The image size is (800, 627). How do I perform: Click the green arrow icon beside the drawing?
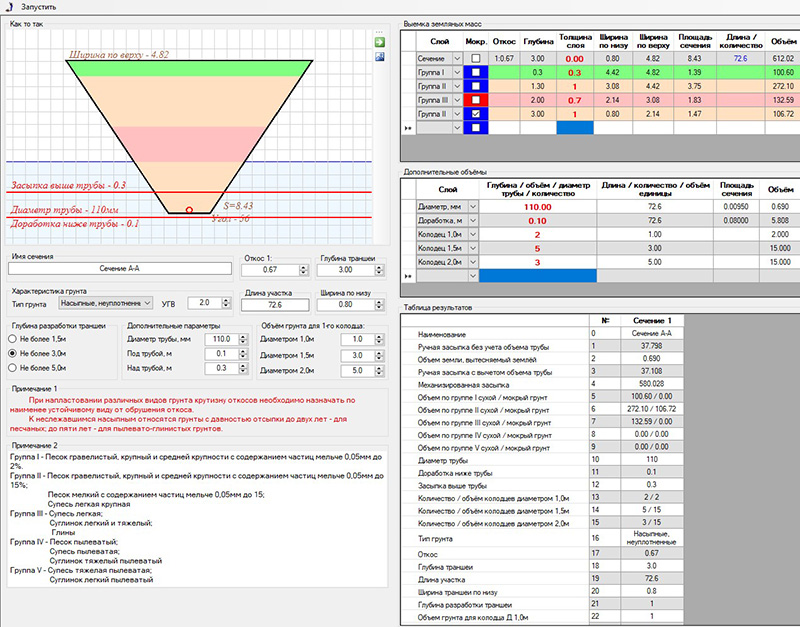pyautogui.click(x=380, y=42)
